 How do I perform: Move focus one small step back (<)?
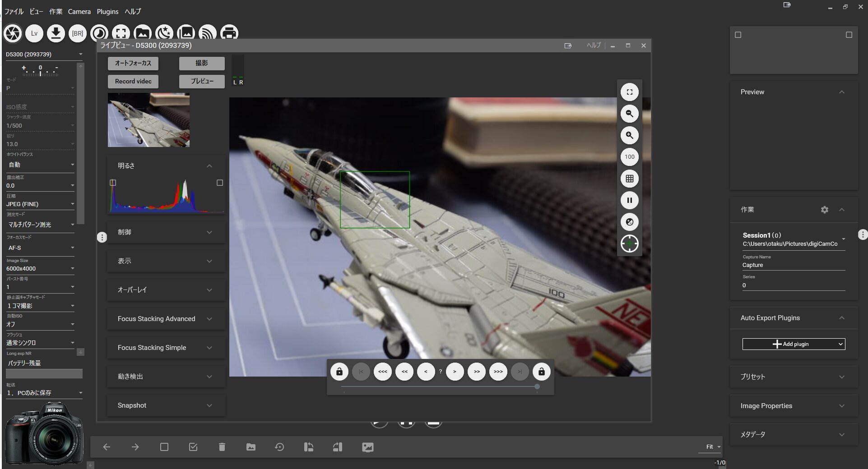pyautogui.click(x=426, y=372)
